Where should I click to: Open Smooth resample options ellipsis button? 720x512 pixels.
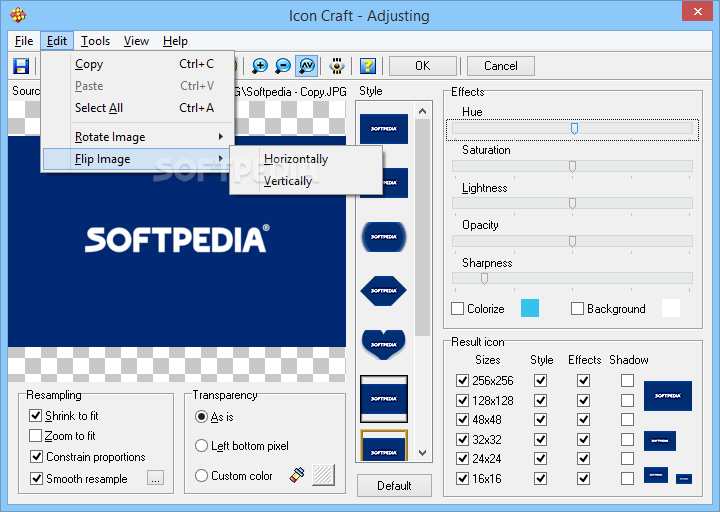(x=155, y=478)
